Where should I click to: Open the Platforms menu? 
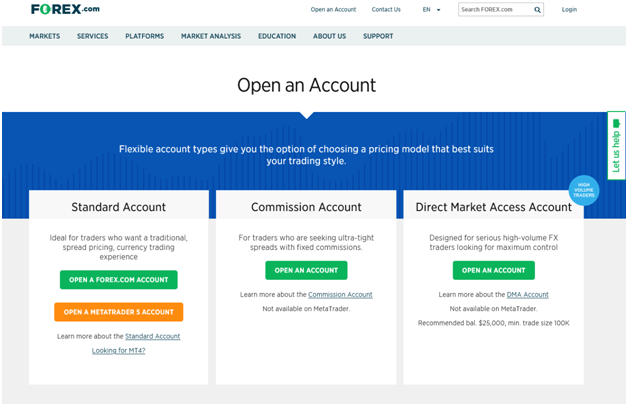145,36
